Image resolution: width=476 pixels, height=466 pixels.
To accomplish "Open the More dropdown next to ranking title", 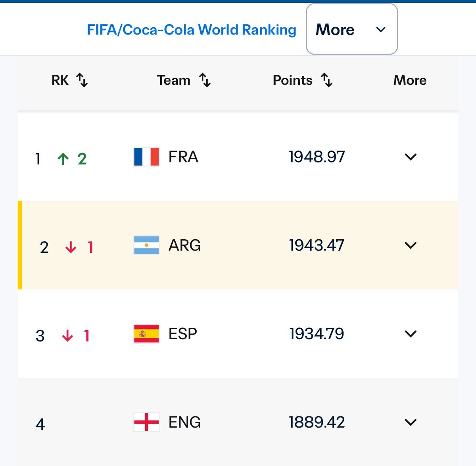I will pyautogui.click(x=352, y=29).
